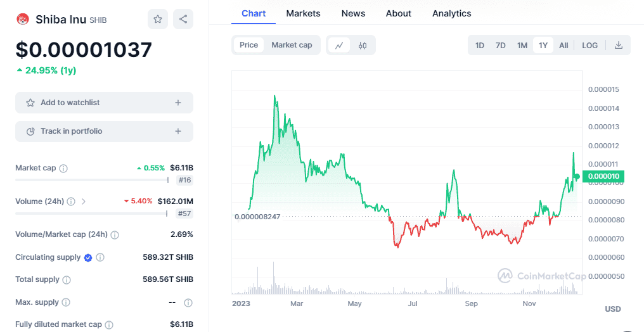Click the Shiba Inu coin logo
Image resolution: width=644 pixels, height=332 pixels.
[x=23, y=19]
